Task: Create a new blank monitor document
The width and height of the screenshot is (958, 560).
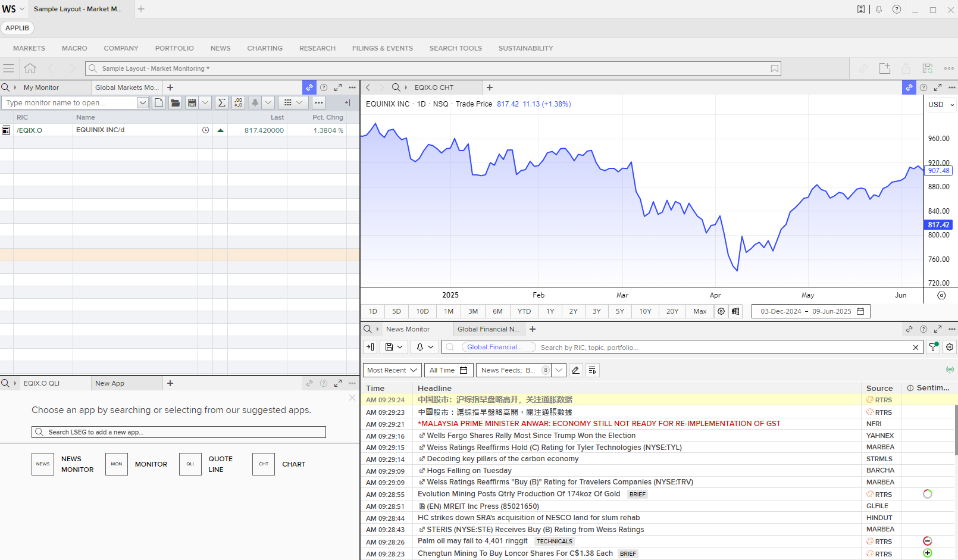Action: point(159,103)
